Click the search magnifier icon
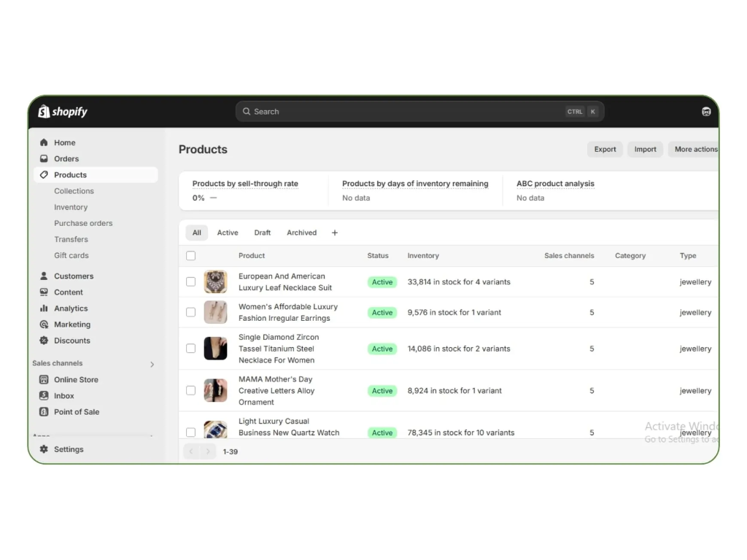The width and height of the screenshot is (747, 560). pos(247,112)
